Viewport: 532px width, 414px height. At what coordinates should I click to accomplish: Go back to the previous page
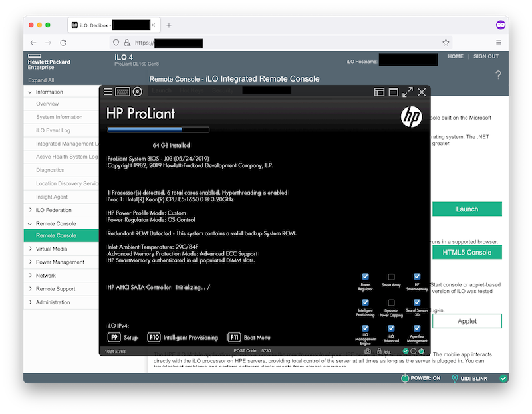point(33,43)
